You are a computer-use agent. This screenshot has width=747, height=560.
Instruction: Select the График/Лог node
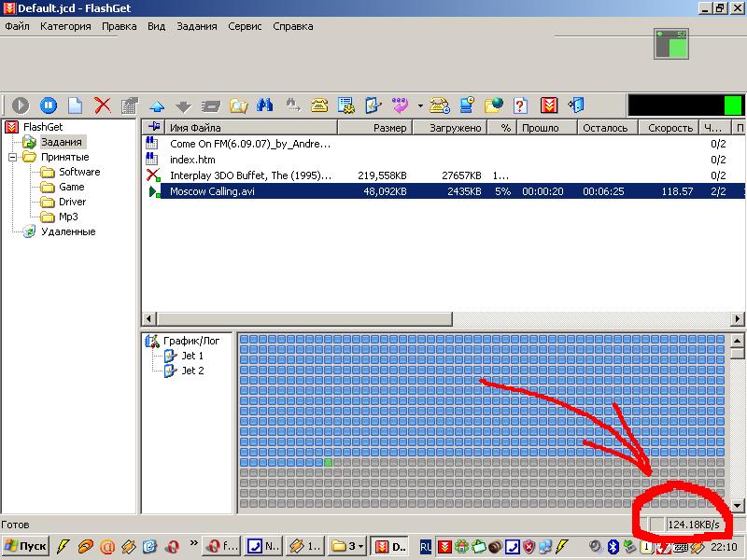[x=191, y=341]
